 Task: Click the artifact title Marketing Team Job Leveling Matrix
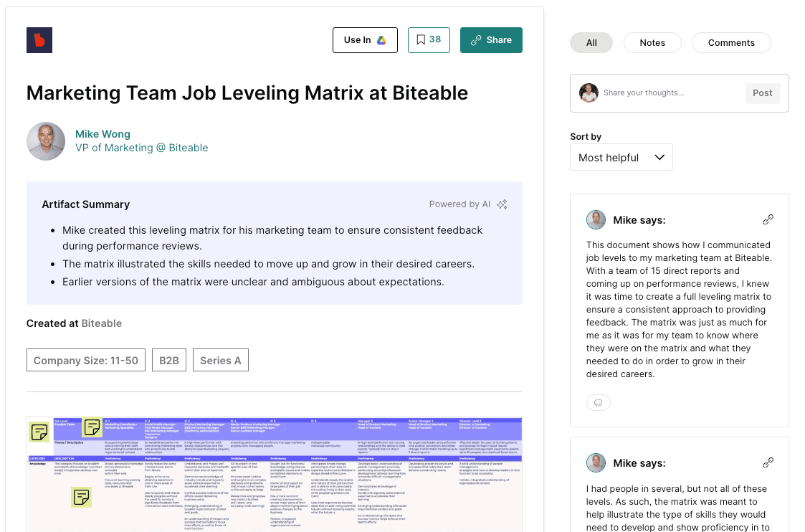click(247, 93)
